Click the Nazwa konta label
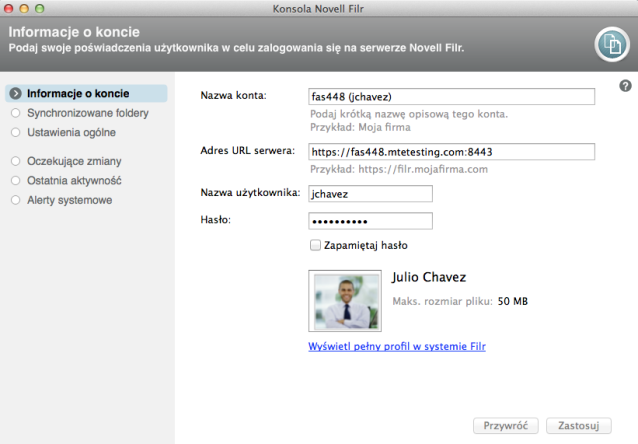The width and height of the screenshot is (638, 444). [234, 96]
